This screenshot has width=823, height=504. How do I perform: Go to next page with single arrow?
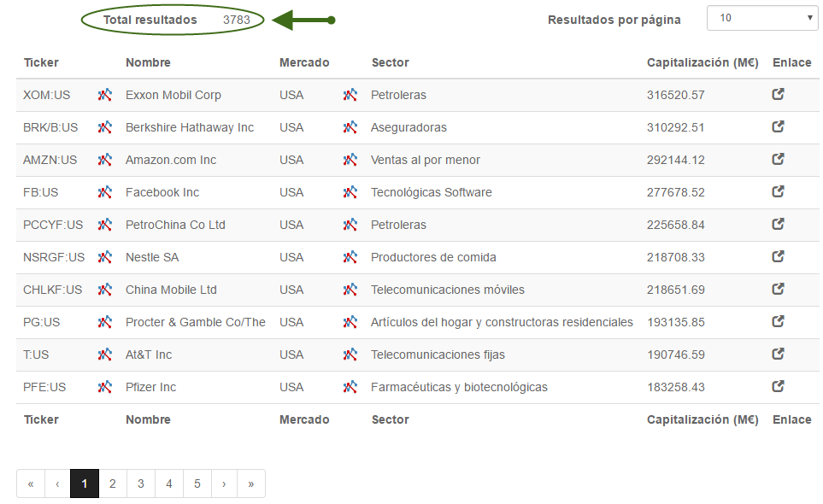(224, 483)
